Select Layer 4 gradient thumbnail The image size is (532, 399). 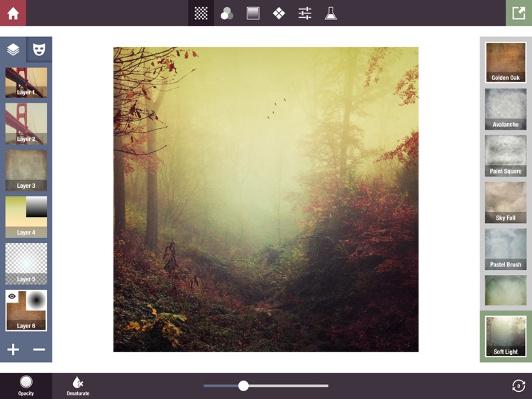[x=26, y=217]
